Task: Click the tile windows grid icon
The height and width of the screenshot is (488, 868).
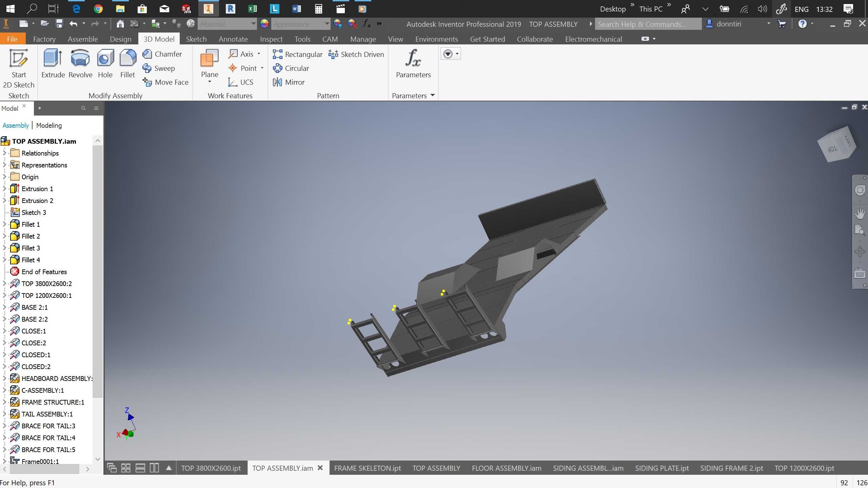Action: pos(126,468)
